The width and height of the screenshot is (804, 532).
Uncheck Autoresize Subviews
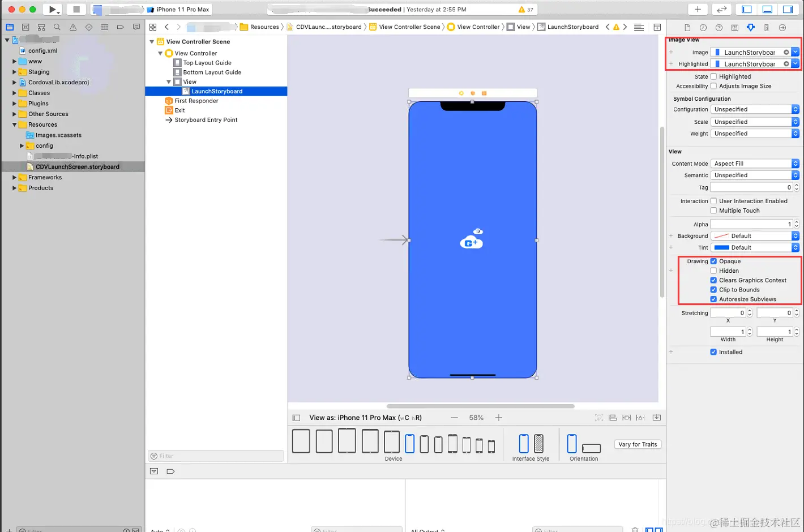713,299
